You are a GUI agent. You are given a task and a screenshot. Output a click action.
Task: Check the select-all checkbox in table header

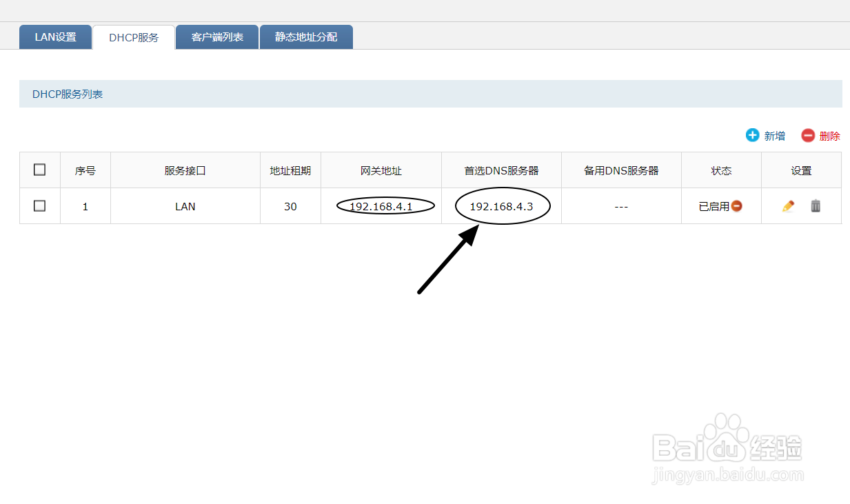(x=39, y=169)
